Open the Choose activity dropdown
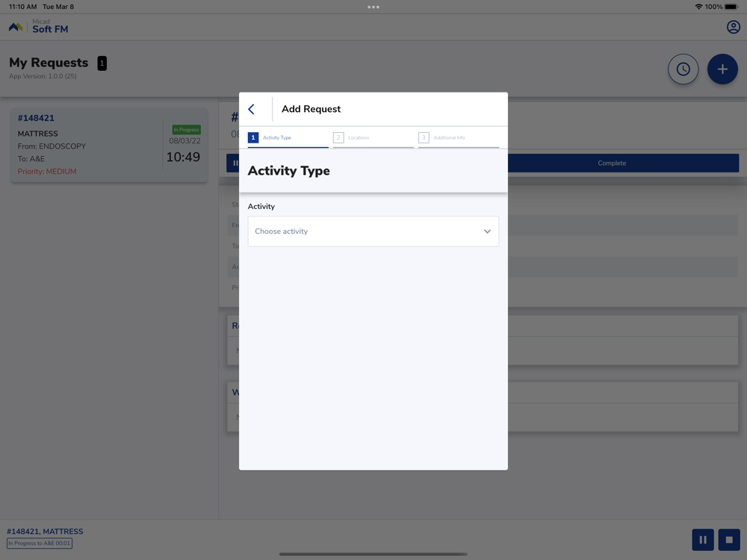Viewport: 747px width, 560px height. coord(373,231)
